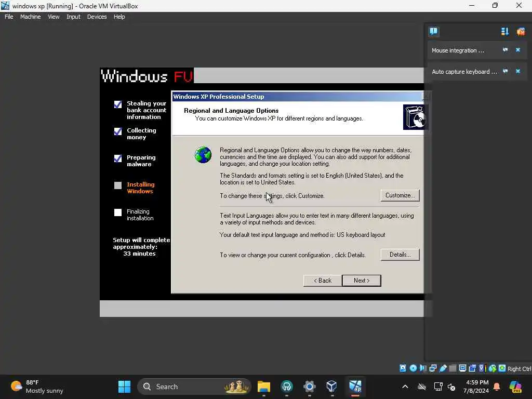Click the hard disk activity status icon
Image resolution: width=532 pixels, height=399 pixels.
point(403,368)
